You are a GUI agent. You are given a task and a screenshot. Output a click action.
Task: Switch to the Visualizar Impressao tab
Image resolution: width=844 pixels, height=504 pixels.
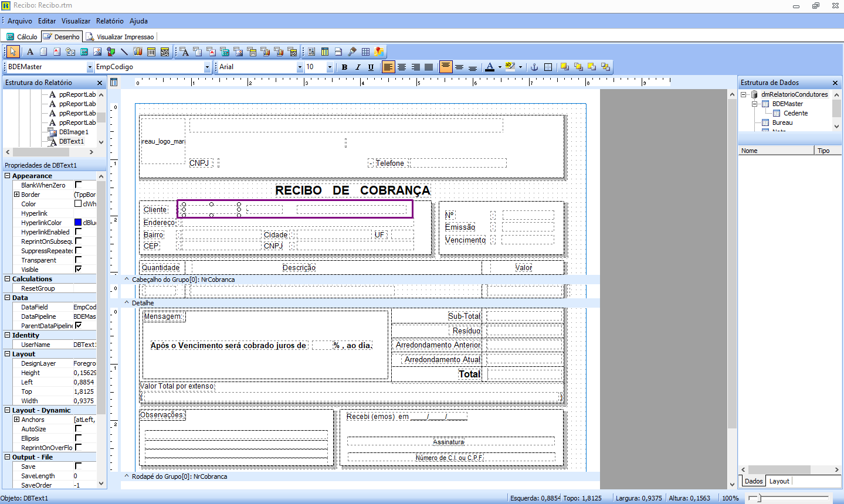(x=120, y=37)
